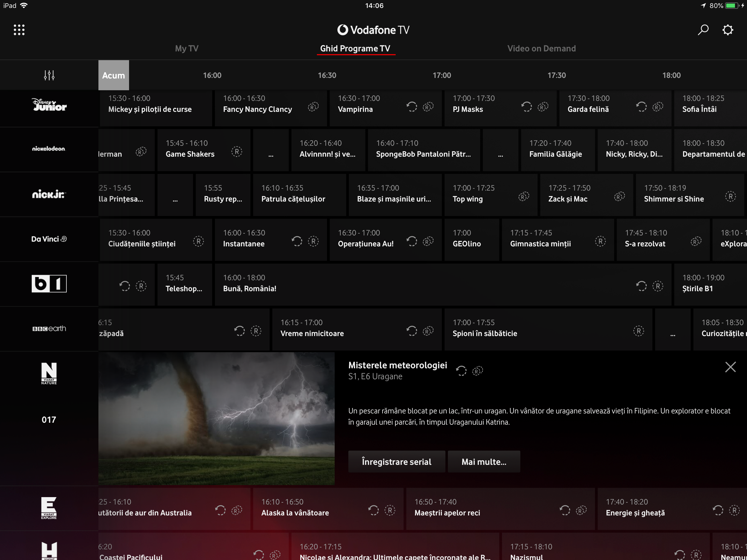Open the search magnifier icon

coord(703,30)
